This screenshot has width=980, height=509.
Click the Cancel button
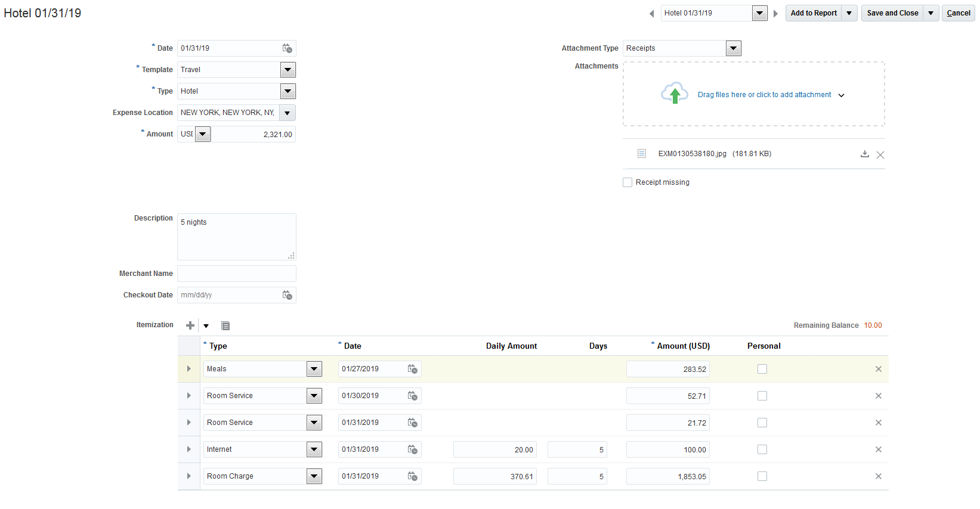(x=959, y=13)
